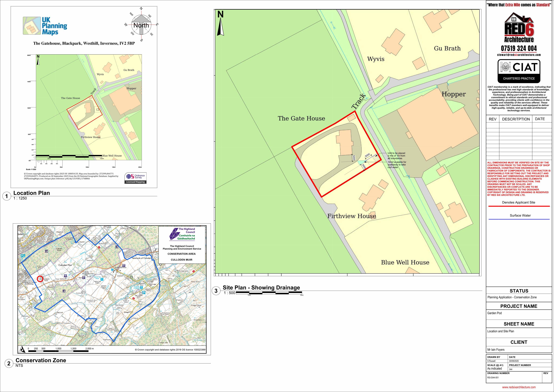This screenshot has height=392, width=554.
Task: Open the www.redsixarchitecture.com website link
Action: [x=519, y=387]
